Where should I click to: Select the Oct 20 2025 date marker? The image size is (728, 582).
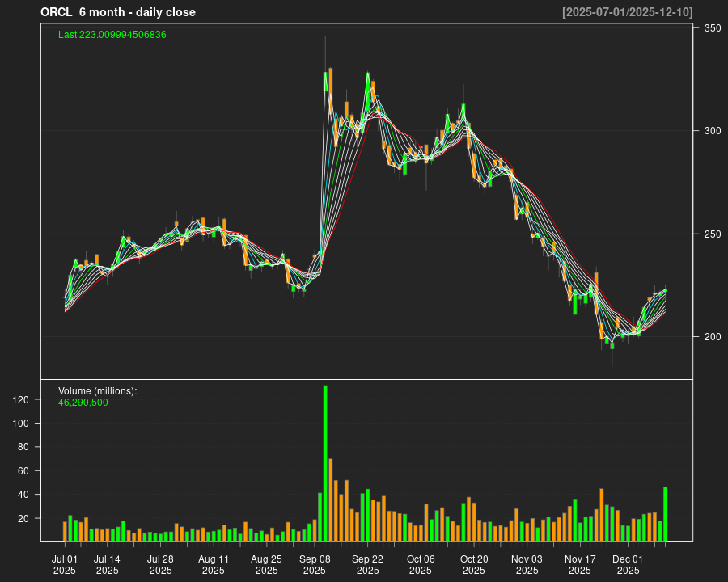click(x=474, y=564)
